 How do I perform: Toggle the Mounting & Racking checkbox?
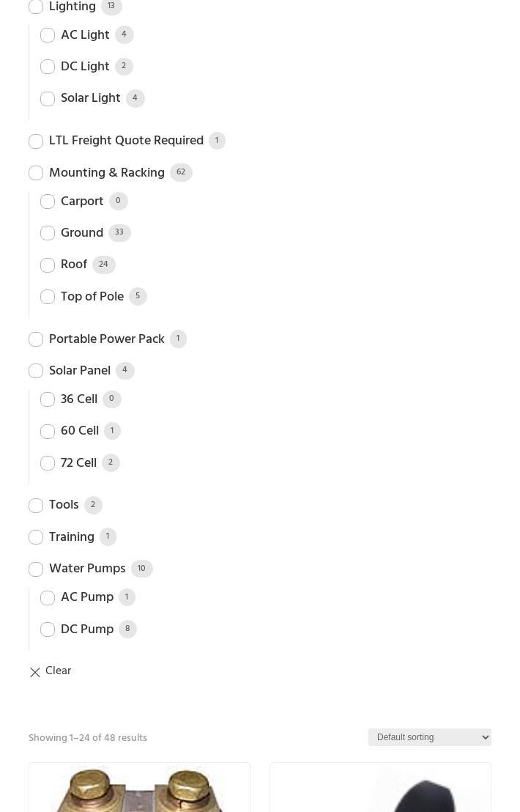pos(36,173)
